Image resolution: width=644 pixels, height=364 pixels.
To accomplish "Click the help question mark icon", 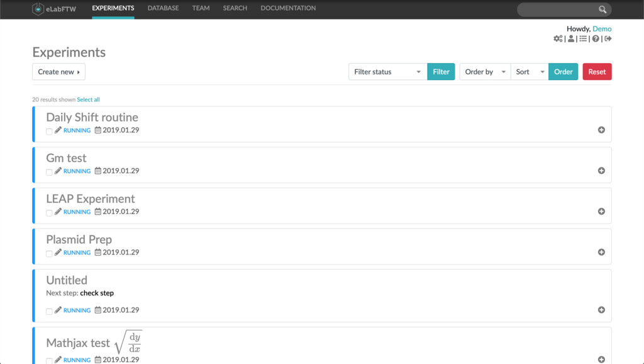I will click(x=596, y=38).
